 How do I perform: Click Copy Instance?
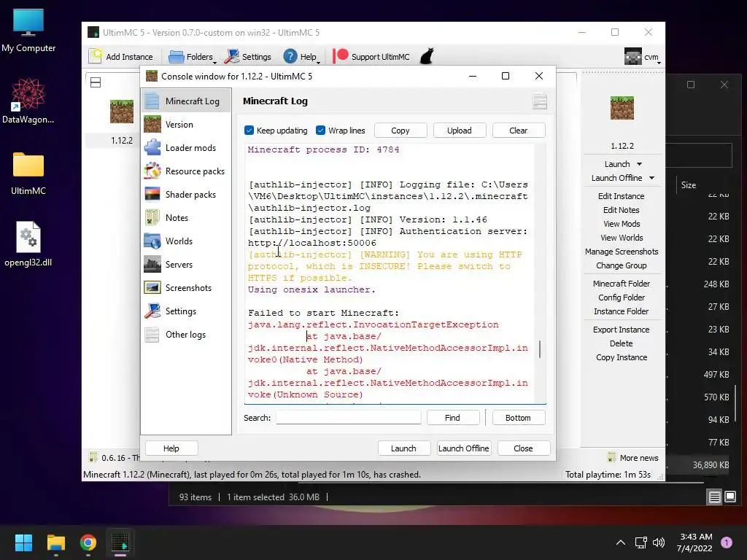(622, 357)
